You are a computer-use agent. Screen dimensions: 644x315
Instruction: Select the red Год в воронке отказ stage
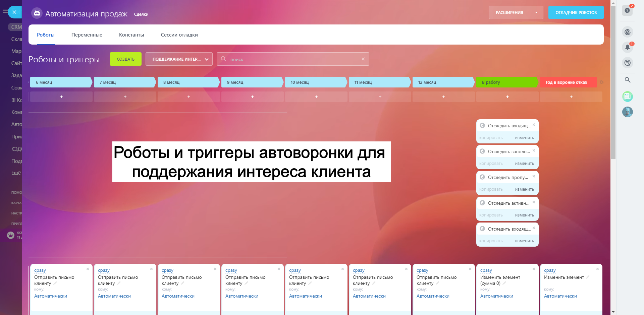pyautogui.click(x=569, y=82)
